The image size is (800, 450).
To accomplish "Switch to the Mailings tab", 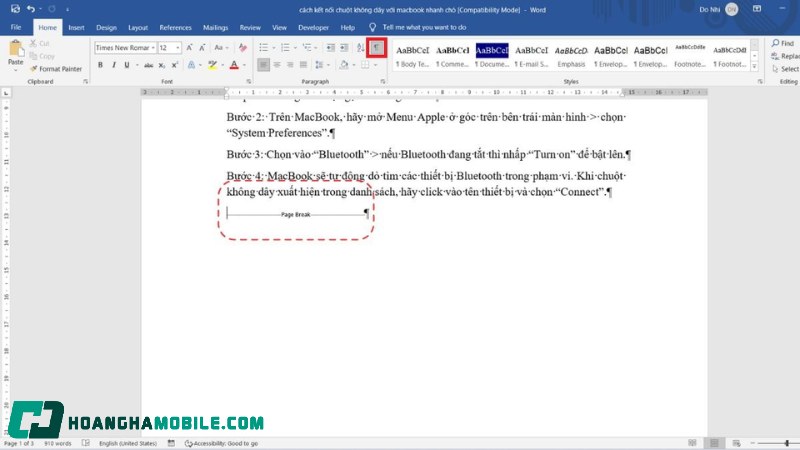I will tap(215, 27).
